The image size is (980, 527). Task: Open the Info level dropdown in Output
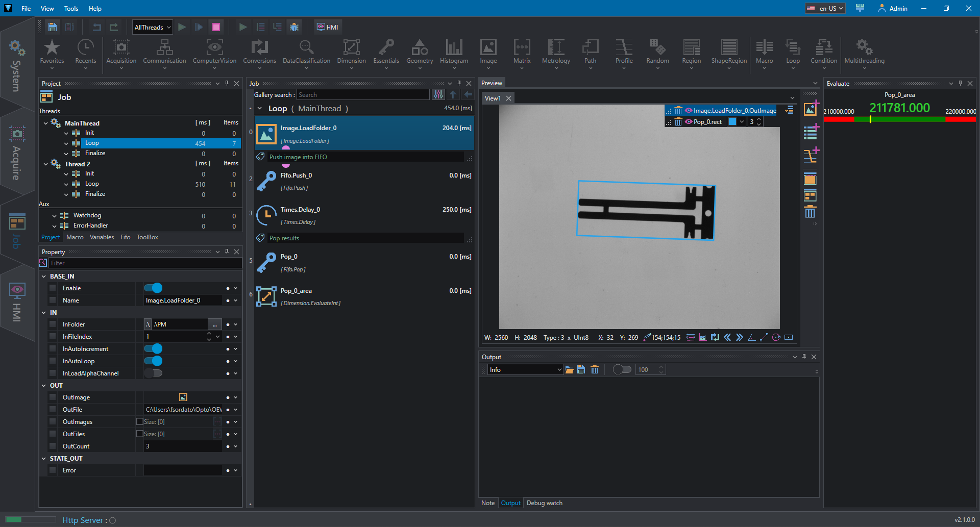(525, 370)
